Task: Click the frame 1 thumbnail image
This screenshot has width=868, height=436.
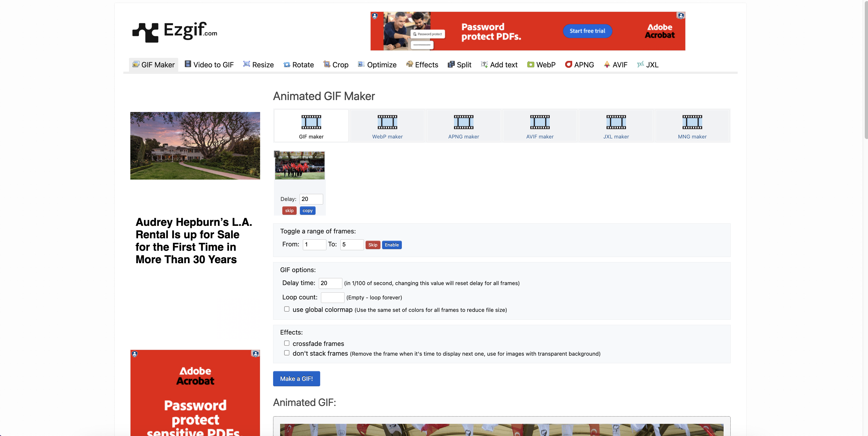Action: (x=300, y=166)
